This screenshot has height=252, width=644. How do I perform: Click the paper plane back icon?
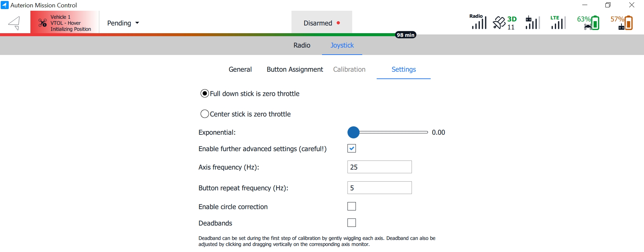(x=14, y=23)
